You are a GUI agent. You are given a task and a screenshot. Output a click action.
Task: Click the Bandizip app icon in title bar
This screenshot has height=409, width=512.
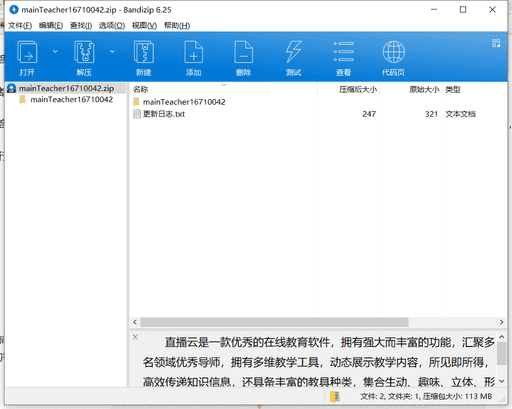tap(14, 10)
